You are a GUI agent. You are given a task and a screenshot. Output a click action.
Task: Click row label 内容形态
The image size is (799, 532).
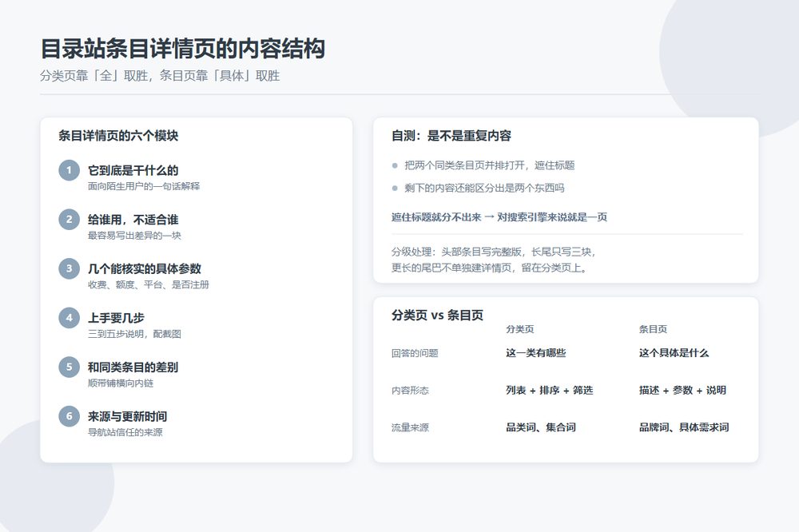[x=410, y=391]
